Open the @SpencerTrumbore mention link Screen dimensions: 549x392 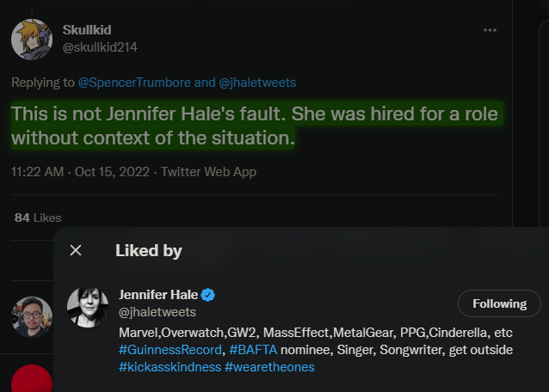[x=134, y=83]
